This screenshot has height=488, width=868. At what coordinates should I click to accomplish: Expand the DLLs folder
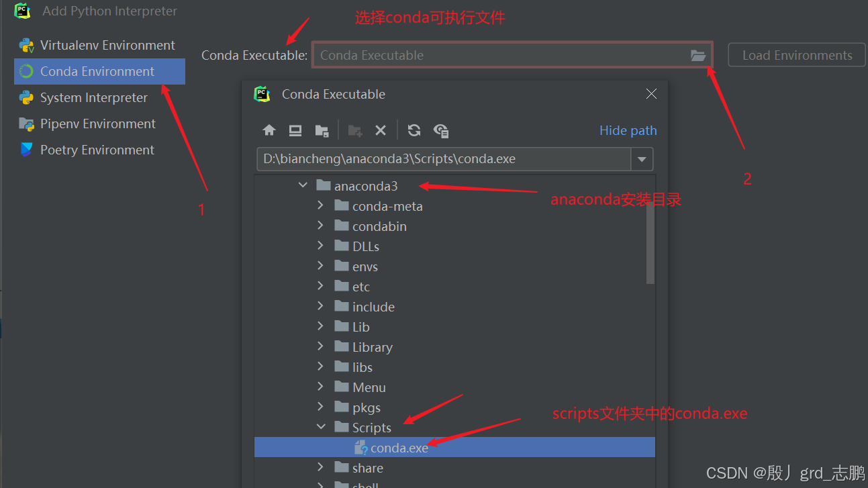pyautogui.click(x=321, y=246)
